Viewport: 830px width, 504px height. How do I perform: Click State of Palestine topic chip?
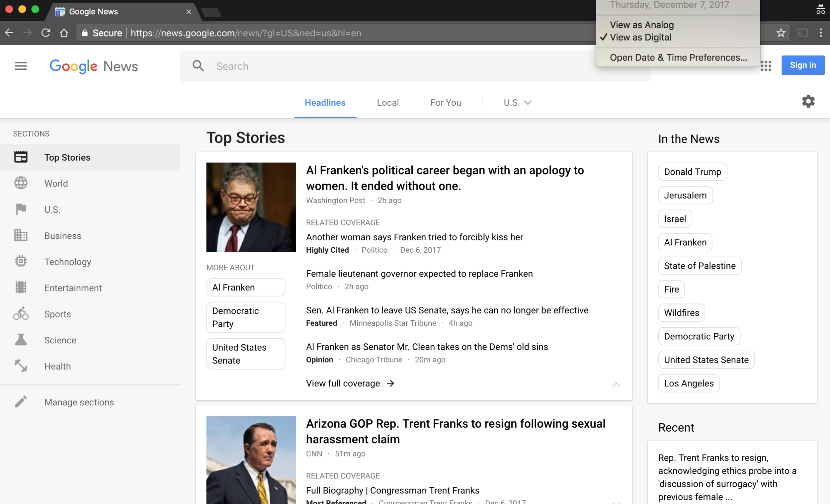[x=700, y=266]
